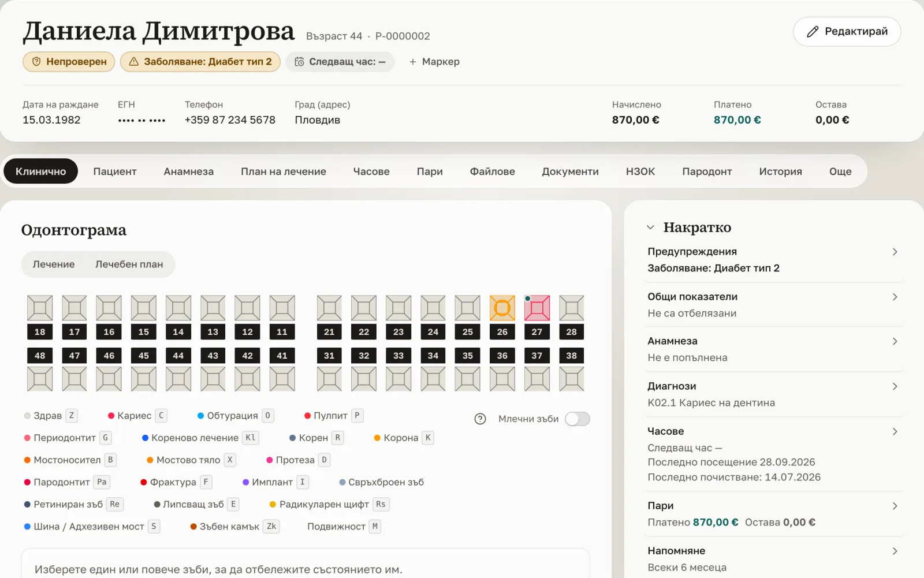Expand the Предупреждения section
The width and height of the screenshot is (924, 578).
click(x=773, y=260)
